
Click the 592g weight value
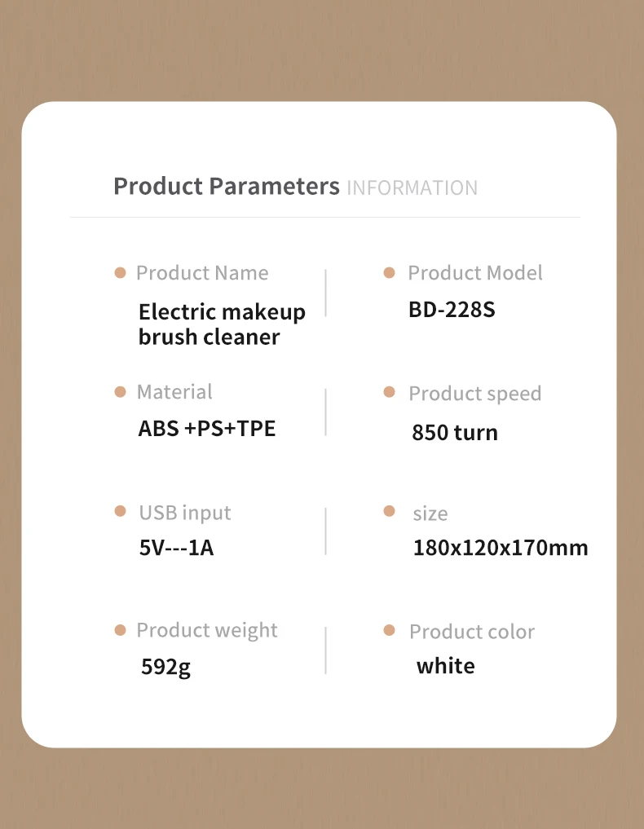165,668
